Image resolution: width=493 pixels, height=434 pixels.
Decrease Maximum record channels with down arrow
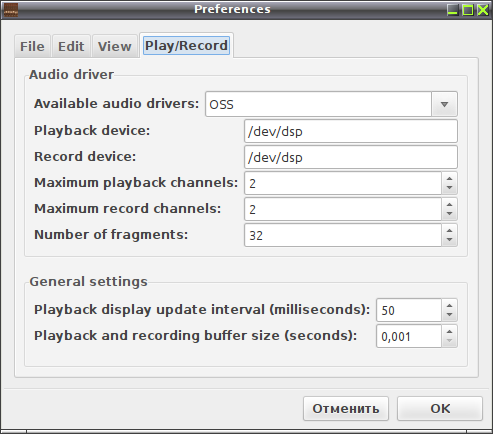449,214
